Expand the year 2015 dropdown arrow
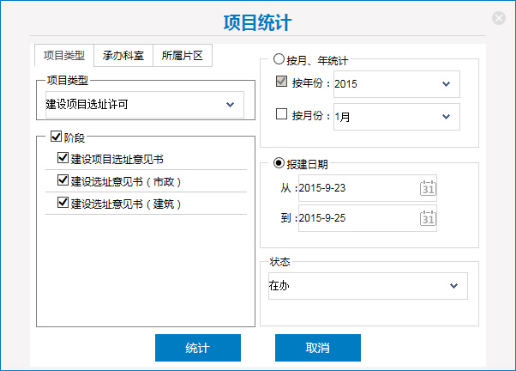 [x=446, y=84]
